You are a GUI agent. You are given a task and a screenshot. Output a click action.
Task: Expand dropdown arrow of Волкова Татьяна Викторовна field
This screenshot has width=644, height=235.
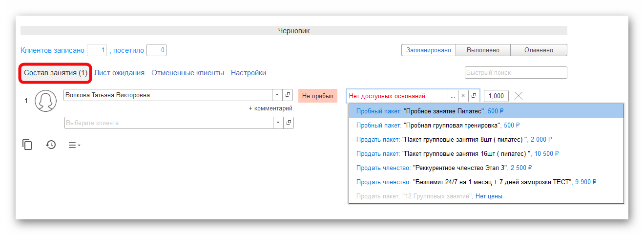click(277, 95)
